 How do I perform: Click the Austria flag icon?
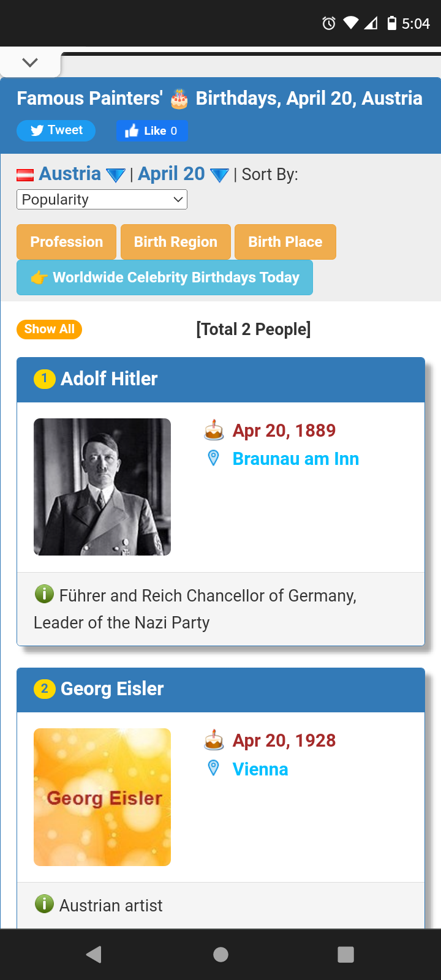click(25, 175)
